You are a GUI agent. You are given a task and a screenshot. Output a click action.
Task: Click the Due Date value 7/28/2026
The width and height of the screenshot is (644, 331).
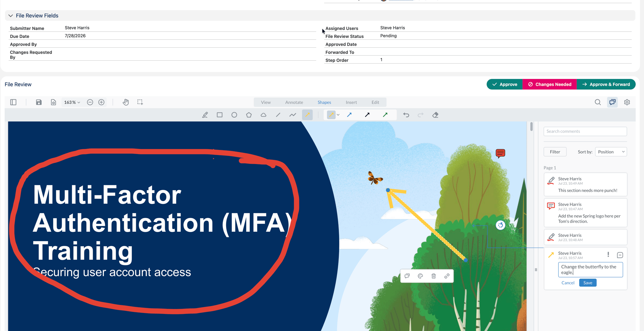(75, 36)
